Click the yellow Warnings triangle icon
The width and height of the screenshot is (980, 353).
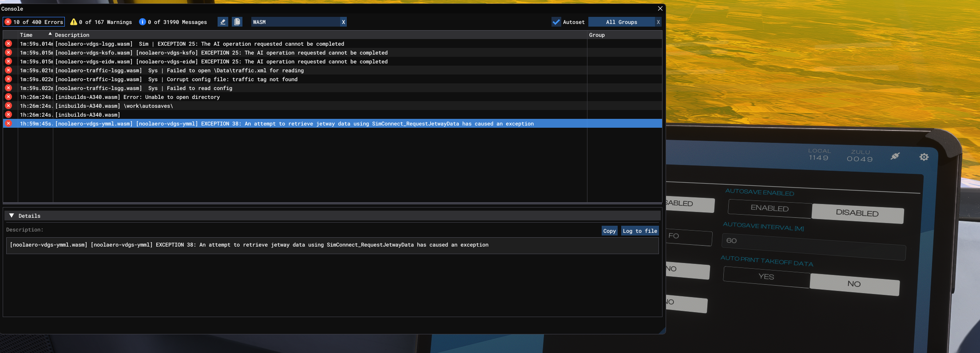pos(74,22)
